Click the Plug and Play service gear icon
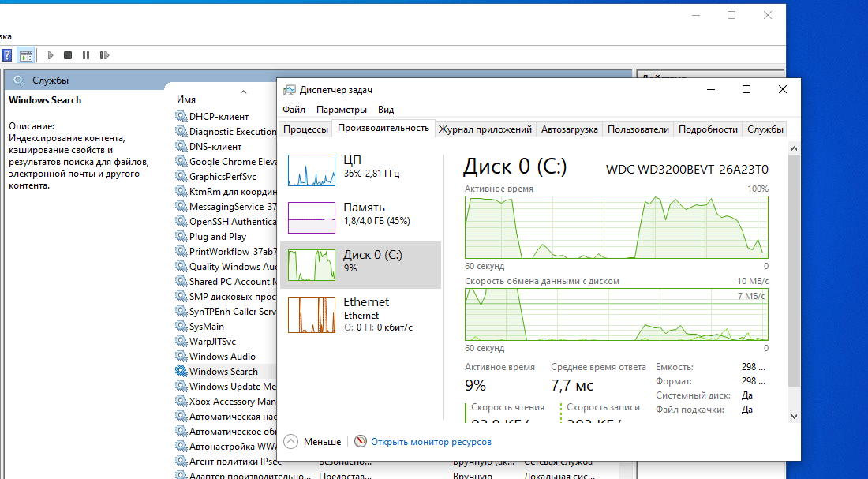 [x=181, y=237]
